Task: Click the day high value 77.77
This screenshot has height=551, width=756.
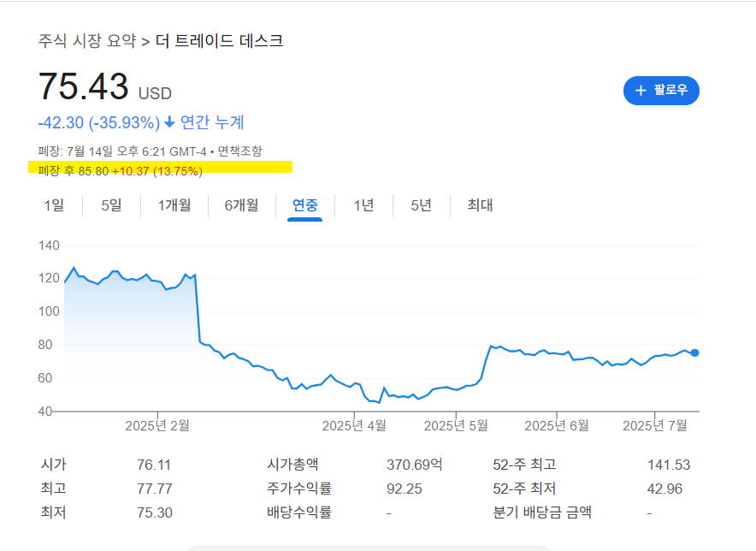Action: coord(154,489)
